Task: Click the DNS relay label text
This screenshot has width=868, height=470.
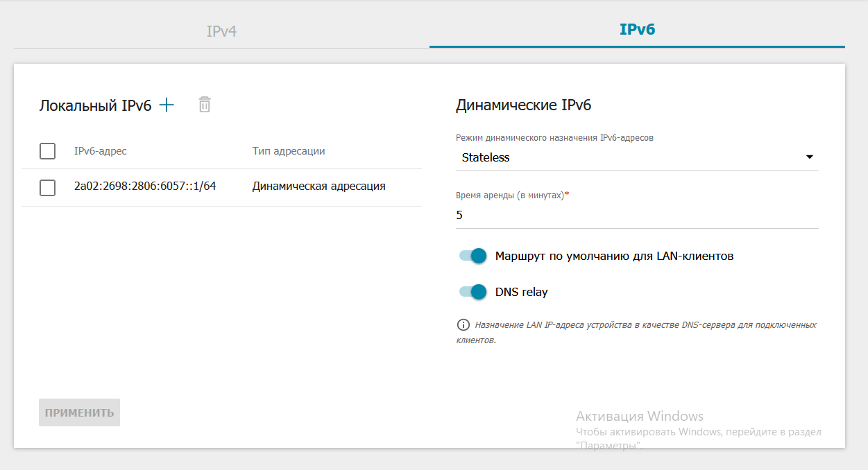Action: [521, 292]
